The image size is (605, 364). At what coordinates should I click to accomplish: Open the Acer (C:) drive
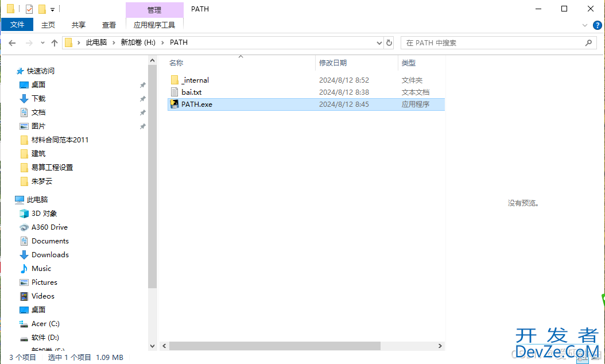pyautogui.click(x=45, y=324)
